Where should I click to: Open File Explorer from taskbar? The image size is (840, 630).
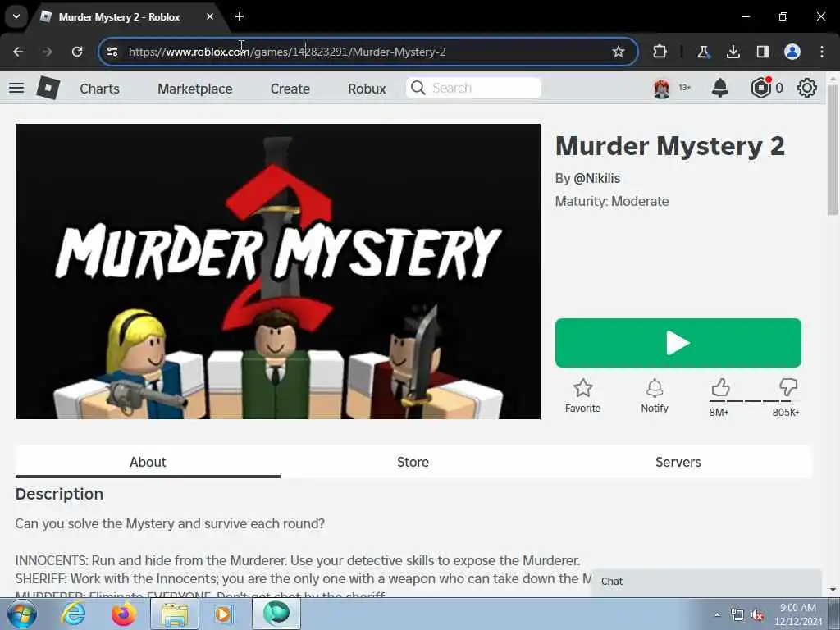[175, 614]
